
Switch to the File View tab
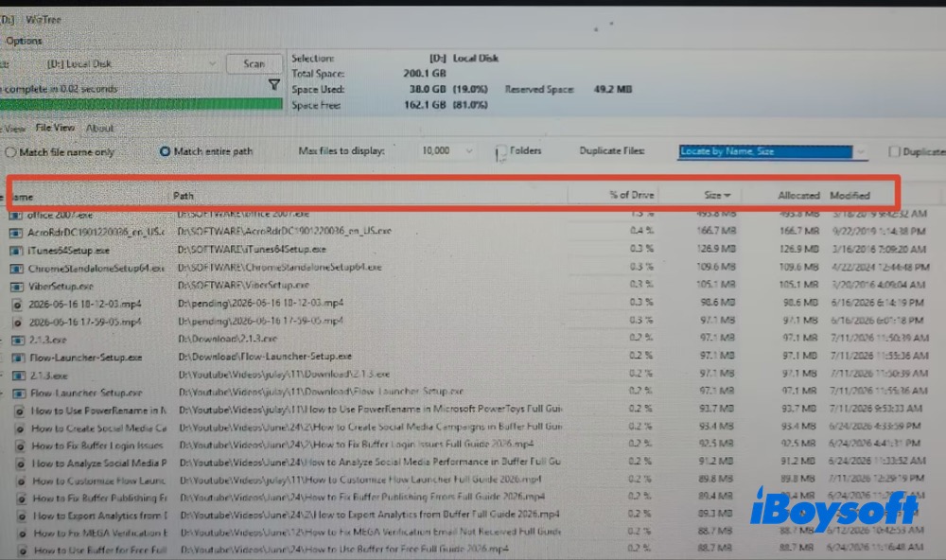55,128
